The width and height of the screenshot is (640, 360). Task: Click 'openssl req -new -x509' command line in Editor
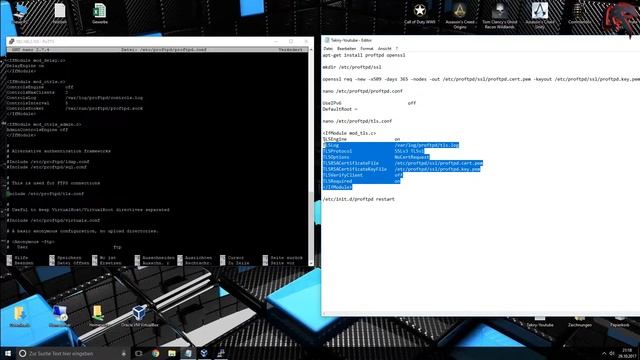pos(481,79)
